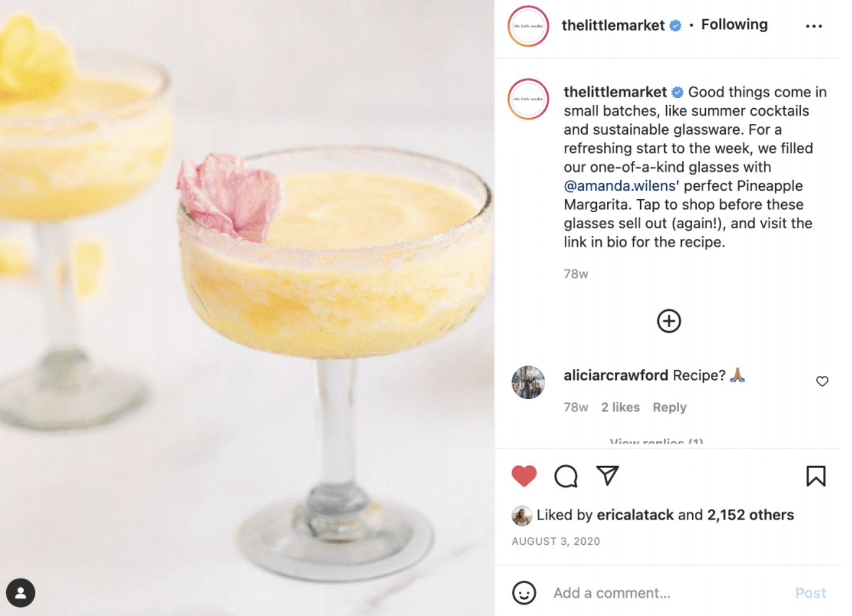The height and width of the screenshot is (616, 852).
Task: Load more comments with plus circle
Action: coord(669,321)
